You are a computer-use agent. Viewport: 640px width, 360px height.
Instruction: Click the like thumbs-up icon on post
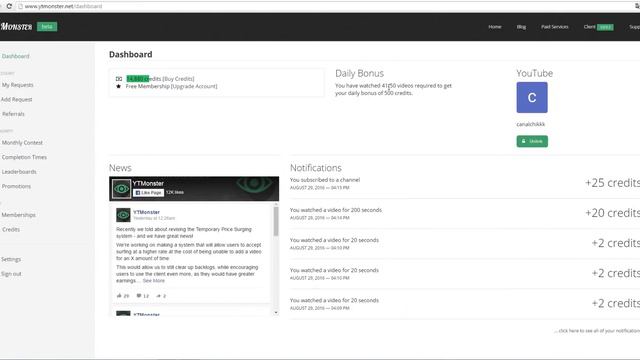(119, 296)
